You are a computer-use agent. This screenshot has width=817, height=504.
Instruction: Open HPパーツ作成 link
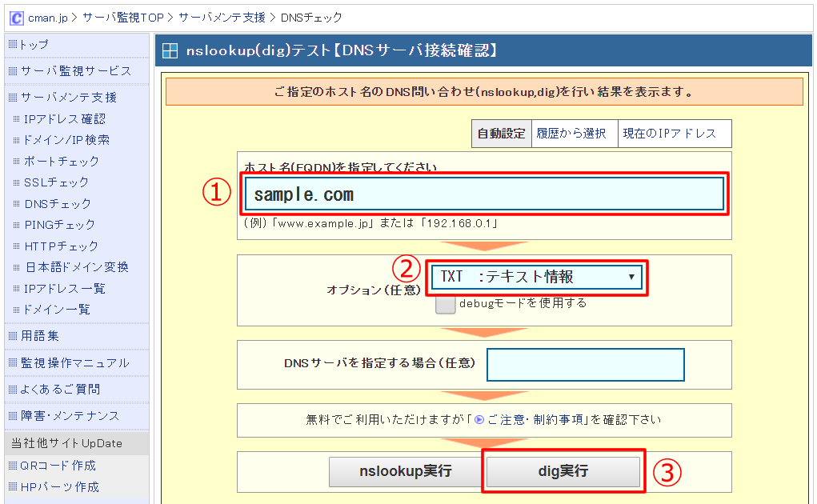[x=59, y=487]
